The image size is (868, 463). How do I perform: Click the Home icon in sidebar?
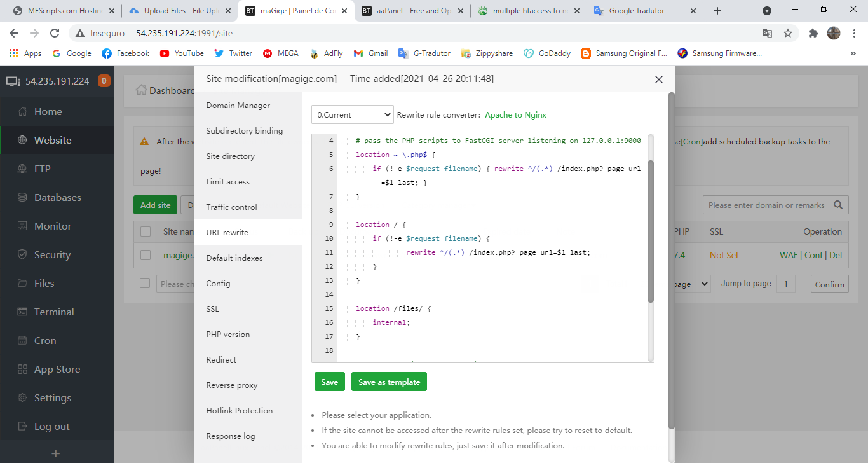23,112
